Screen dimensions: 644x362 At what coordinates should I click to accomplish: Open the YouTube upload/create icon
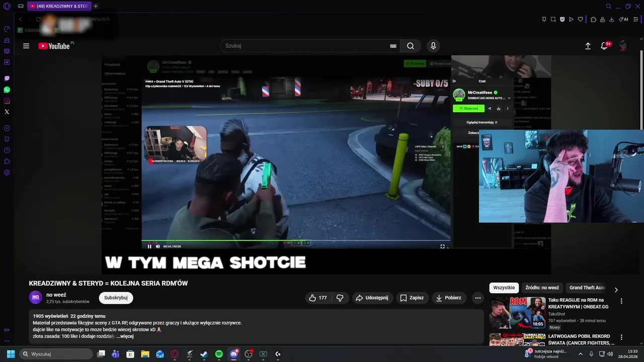[588, 46]
